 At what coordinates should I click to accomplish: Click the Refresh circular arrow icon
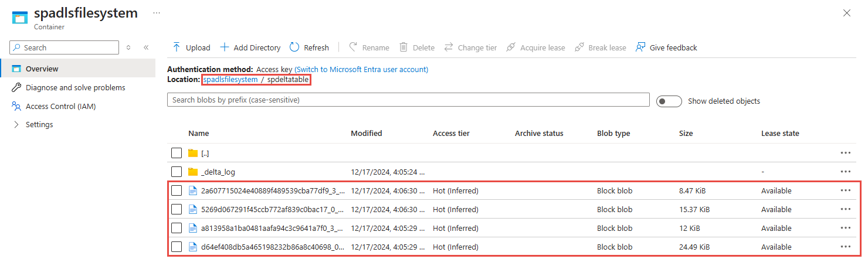tap(294, 47)
